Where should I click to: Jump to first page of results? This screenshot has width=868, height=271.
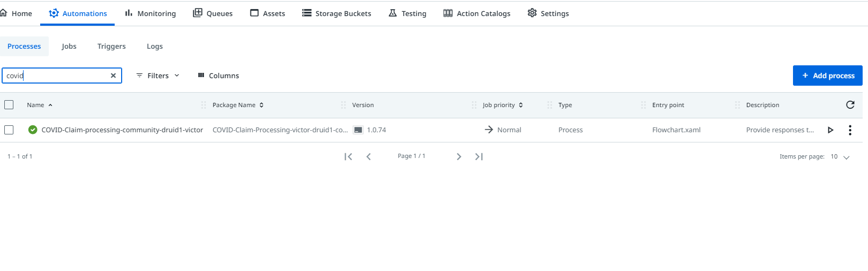tap(348, 156)
